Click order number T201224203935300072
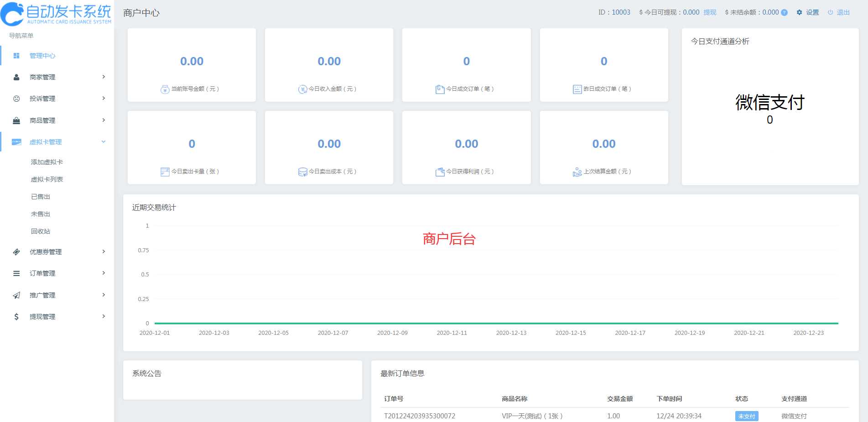This screenshot has height=422, width=868. pos(420,416)
